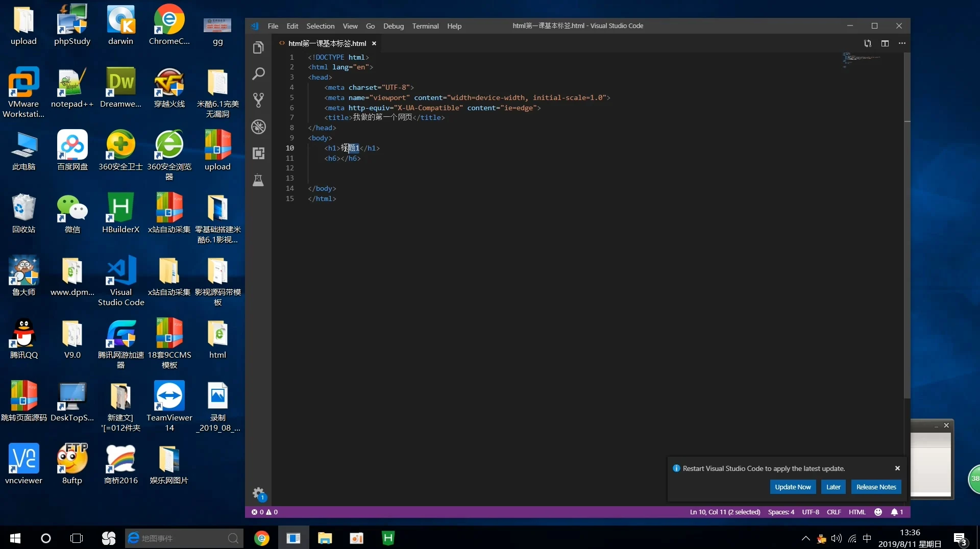Click the editor minimap
Image resolution: width=980 pixels, height=549 pixels.
pos(863,60)
